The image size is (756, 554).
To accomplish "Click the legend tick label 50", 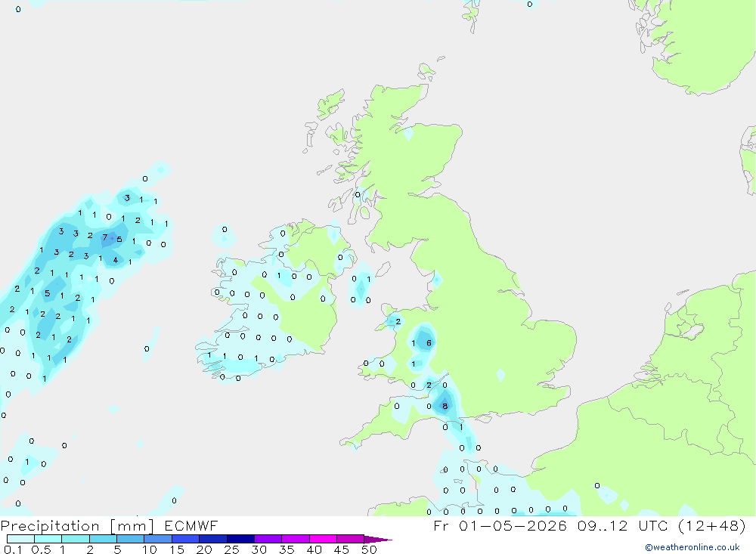I will (x=369, y=549).
